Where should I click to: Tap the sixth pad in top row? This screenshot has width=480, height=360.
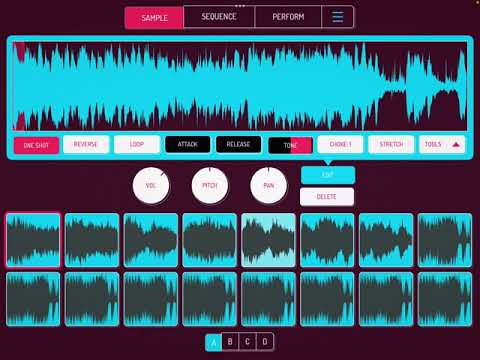coord(327,240)
